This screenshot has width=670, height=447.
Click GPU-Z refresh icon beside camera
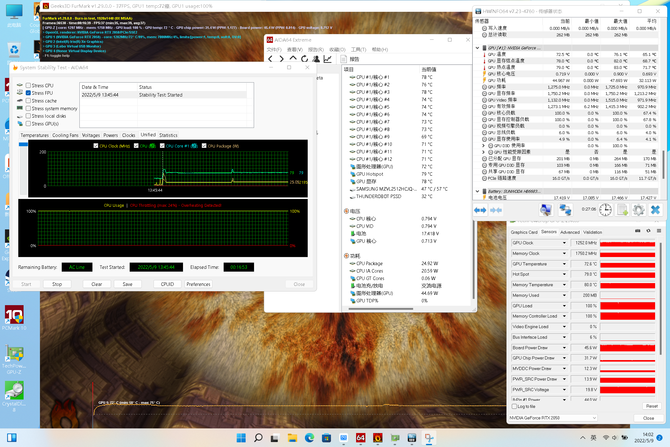pyautogui.click(x=648, y=231)
